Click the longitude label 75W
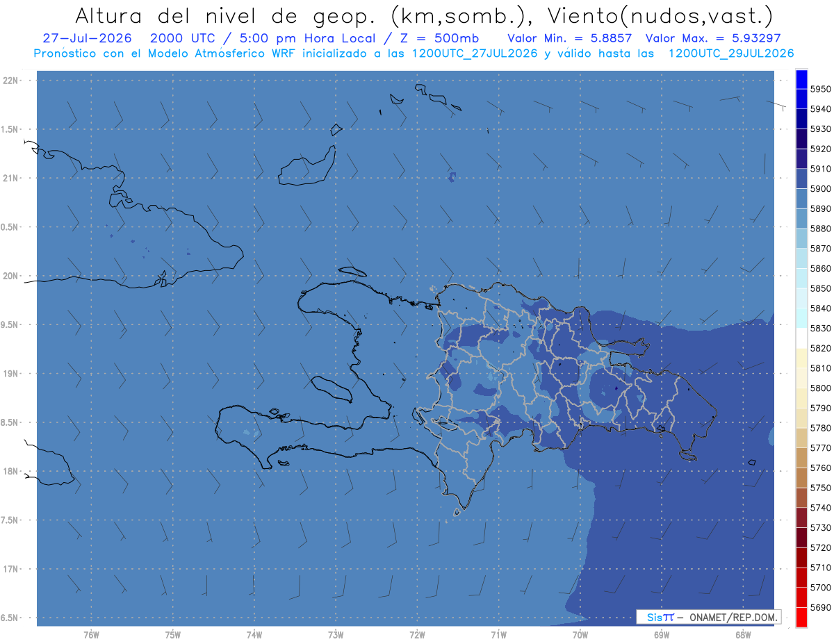Screen dimensions: 834x644 [172, 635]
